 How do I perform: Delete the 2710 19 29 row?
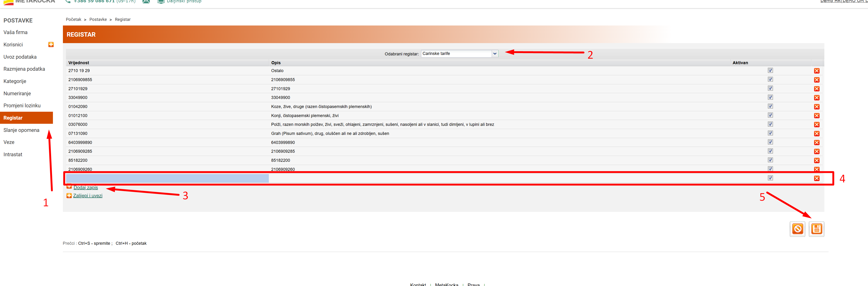pyautogui.click(x=816, y=71)
